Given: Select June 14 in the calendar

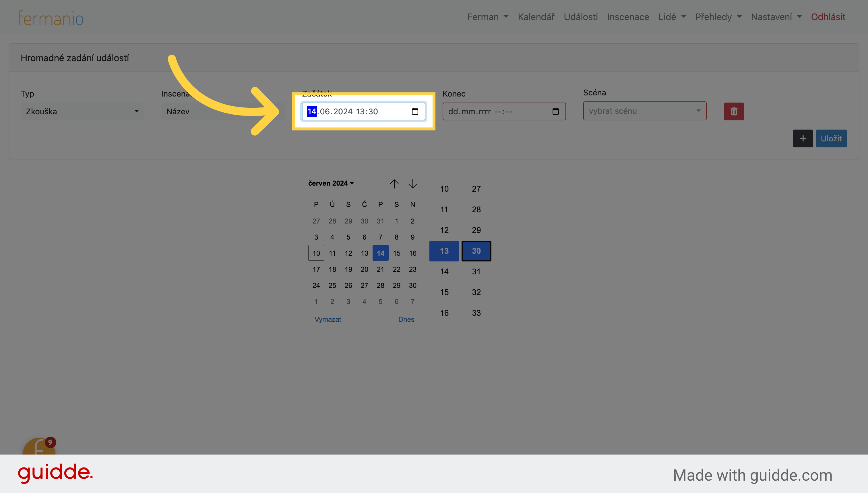Looking at the screenshot, I should (380, 253).
